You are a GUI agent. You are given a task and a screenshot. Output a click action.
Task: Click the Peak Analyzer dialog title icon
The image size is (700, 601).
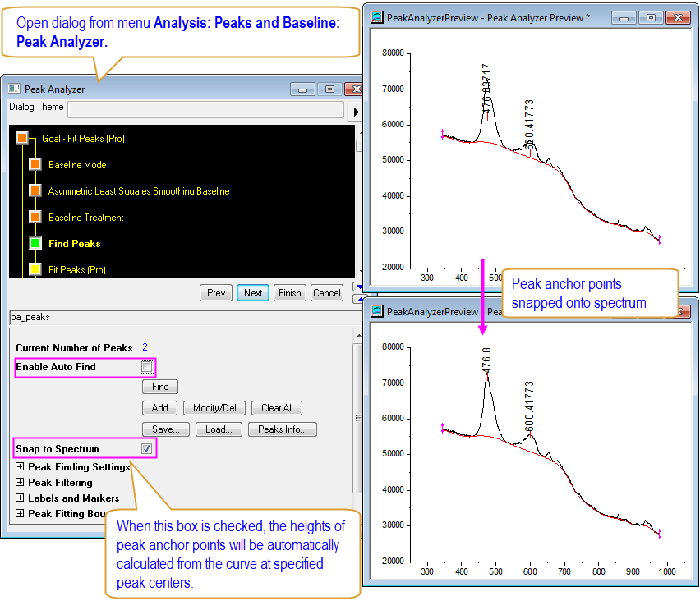click(x=14, y=89)
